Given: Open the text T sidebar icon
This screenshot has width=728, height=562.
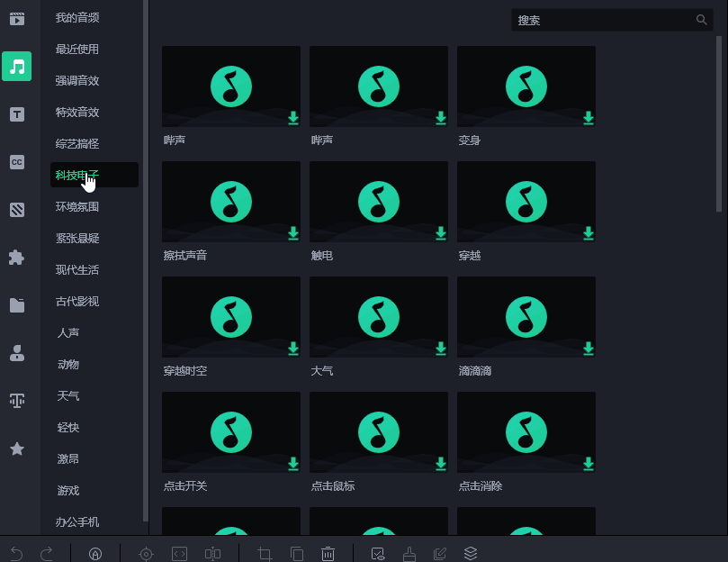Looking at the screenshot, I should [17, 114].
